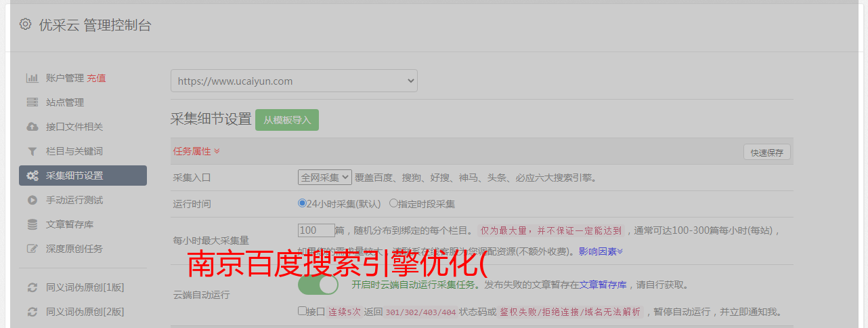This screenshot has height=328, width=868.
Task: Go to 文章暂存库 in the sidebar
Action: pyautogui.click(x=70, y=224)
